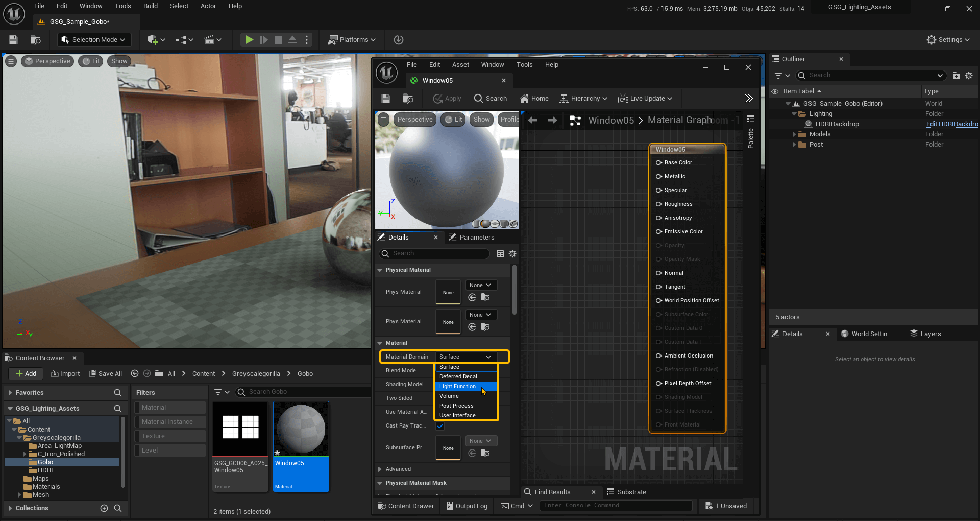Screen dimensions: 980x521
Task: Click the Eject button in play controls
Action: click(292, 40)
